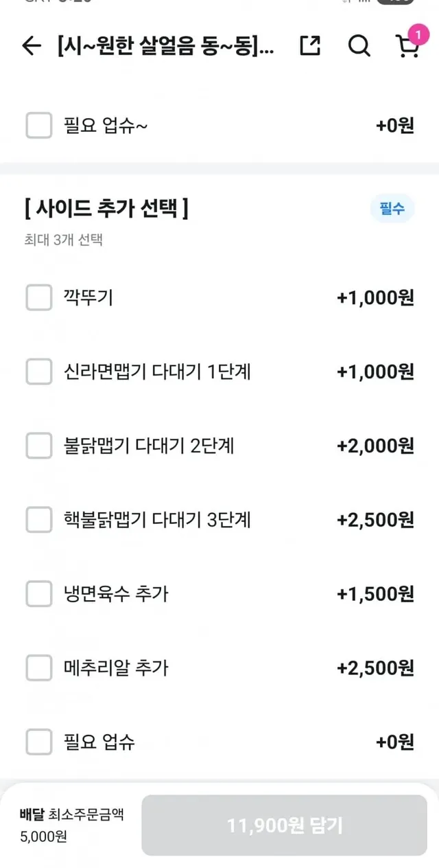Check 냉면육수 추가 box

point(39,594)
